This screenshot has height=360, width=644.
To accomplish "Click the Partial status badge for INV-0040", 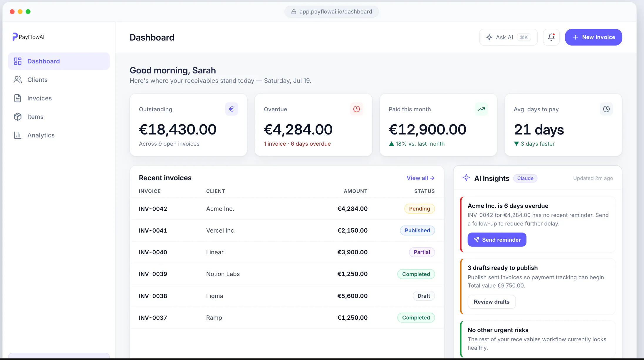I will tap(422, 252).
